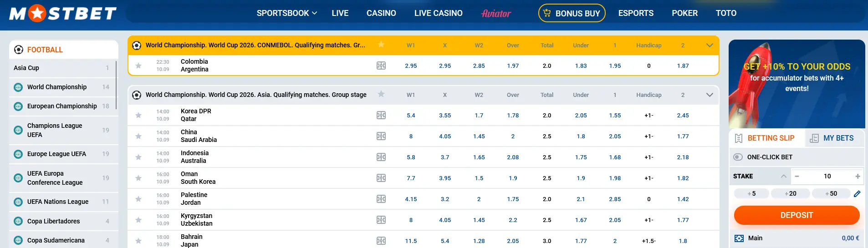This screenshot has height=248, width=868.
Task: Open match statistics icon for Colombia vs Argentina
Action: [381, 66]
